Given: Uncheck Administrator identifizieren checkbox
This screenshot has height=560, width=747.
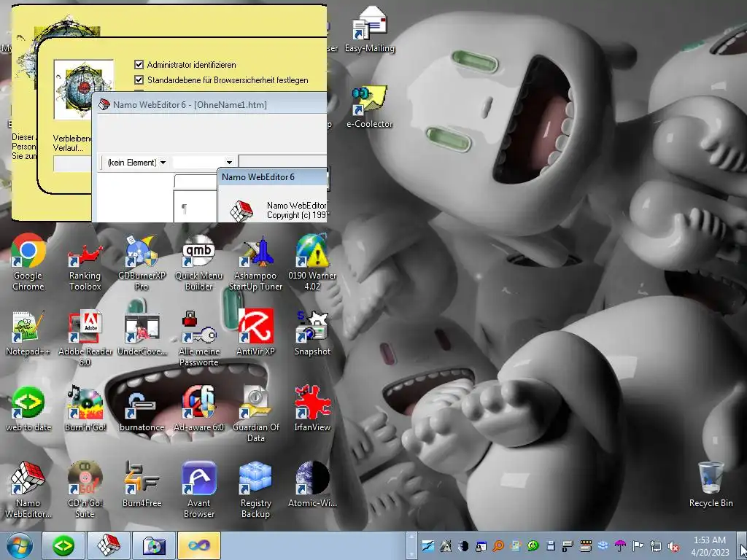Looking at the screenshot, I should 139,64.
